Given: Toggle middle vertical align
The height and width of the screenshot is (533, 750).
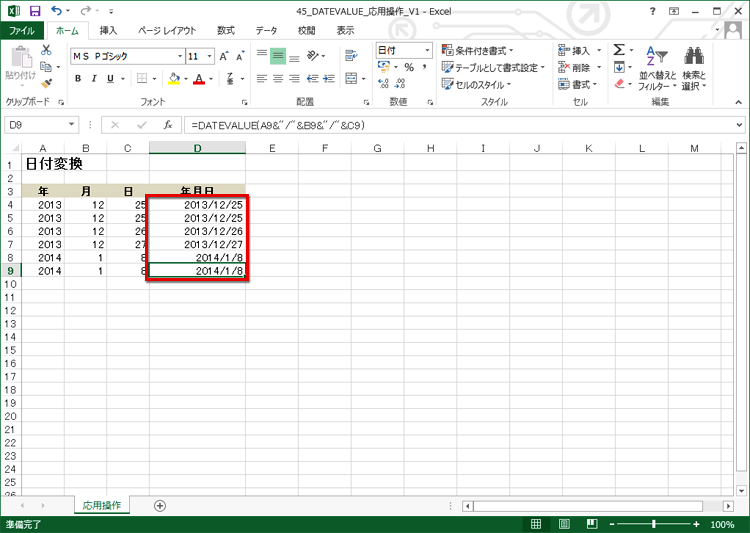Looking at the screenshot, I should coord(278,56).
